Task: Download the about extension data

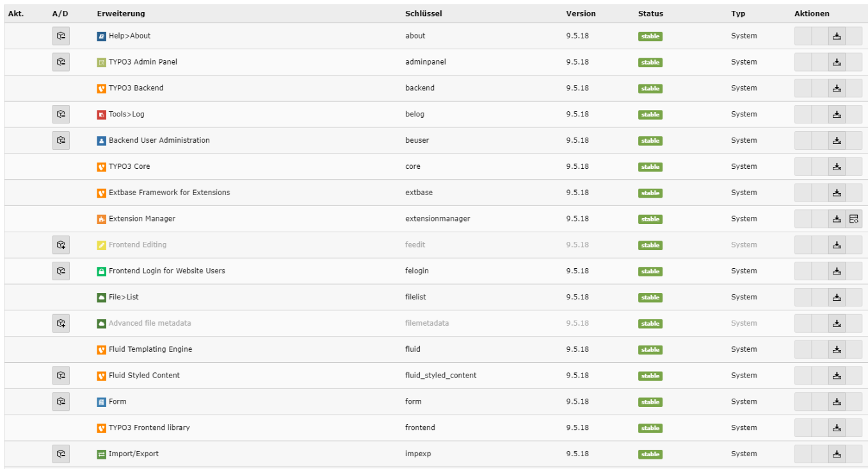Action: tap(837, 36)
